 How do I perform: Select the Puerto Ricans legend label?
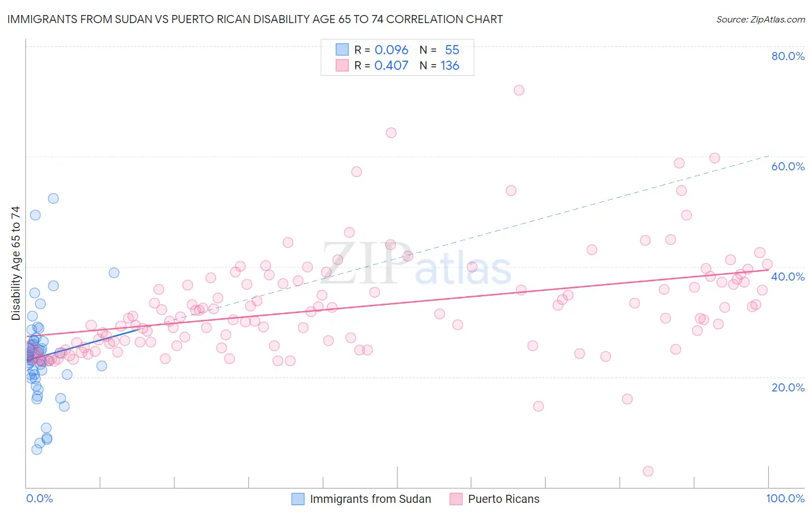coord(504,499)
